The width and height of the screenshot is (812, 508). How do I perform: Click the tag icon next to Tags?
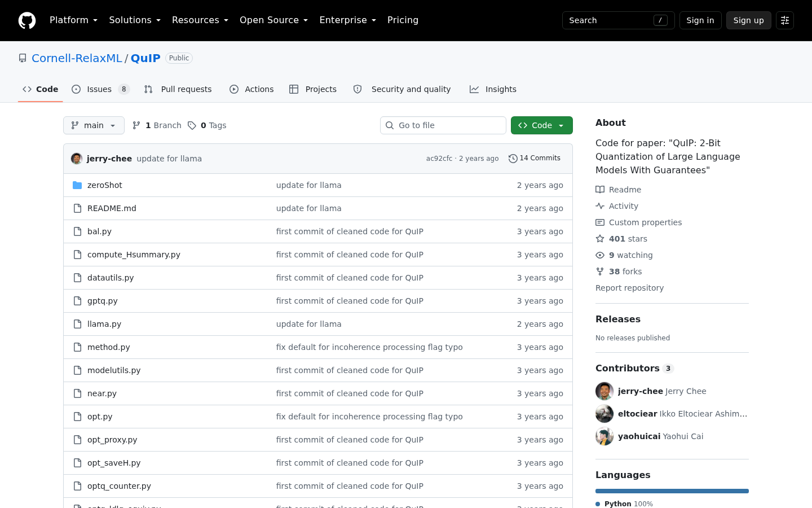pyautogui.click(x=192, y=125)
